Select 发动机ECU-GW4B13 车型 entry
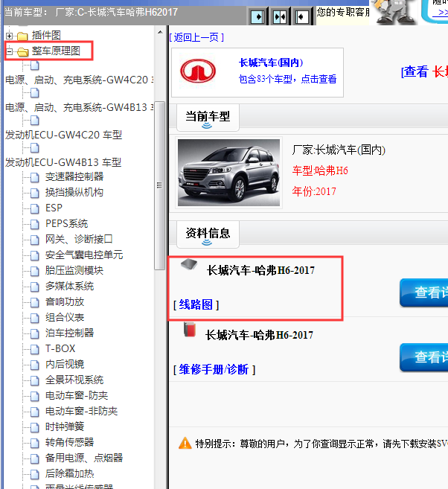Viewport: 448px width, 489px height. click(x=63, y=162)
